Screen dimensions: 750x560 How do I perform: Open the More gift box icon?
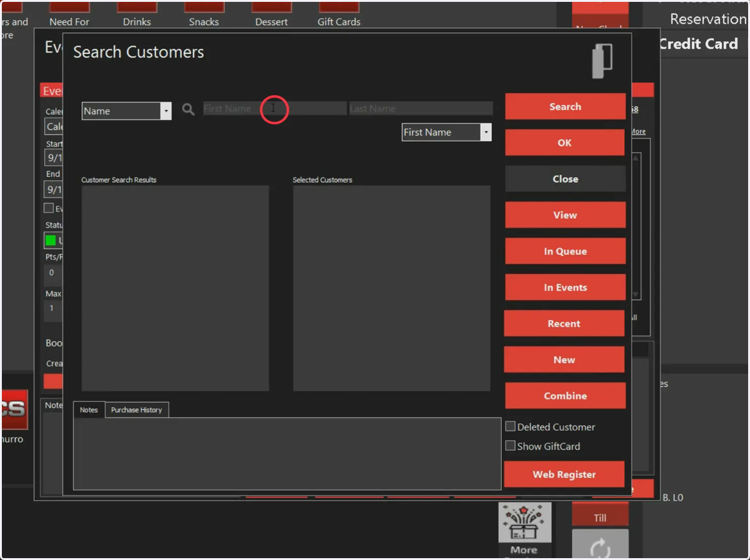[x=524, y=529]
